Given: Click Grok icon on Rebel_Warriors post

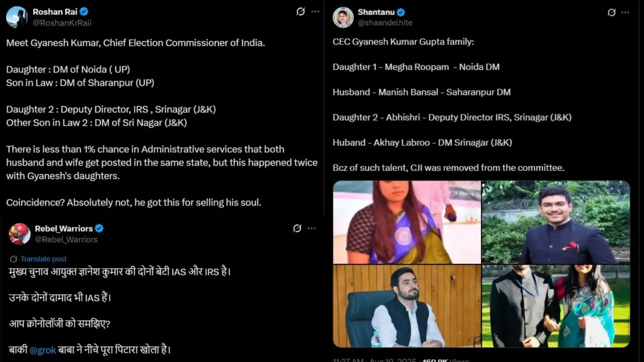Looking at the screenshot, I should coord(297,228).
